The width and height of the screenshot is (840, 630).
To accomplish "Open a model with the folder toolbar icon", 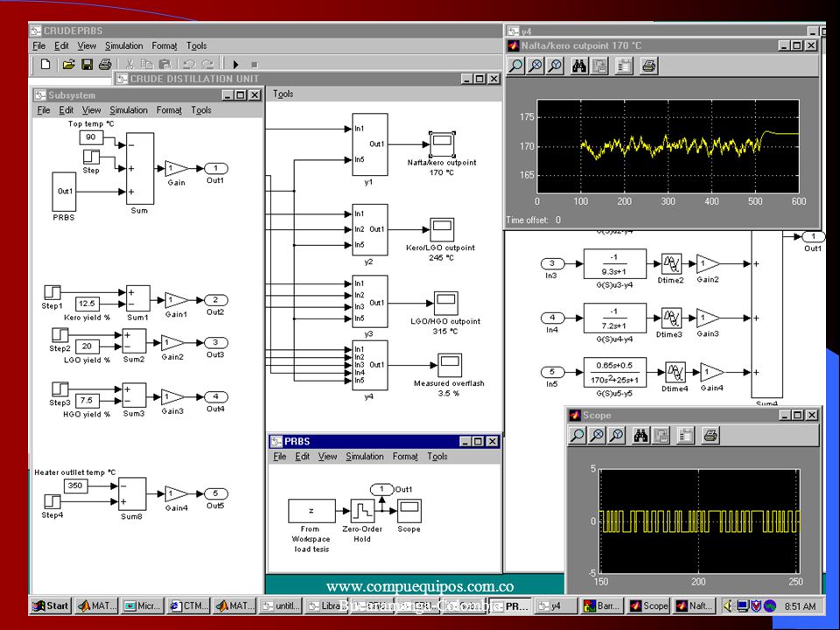I will tap(68, 64).
